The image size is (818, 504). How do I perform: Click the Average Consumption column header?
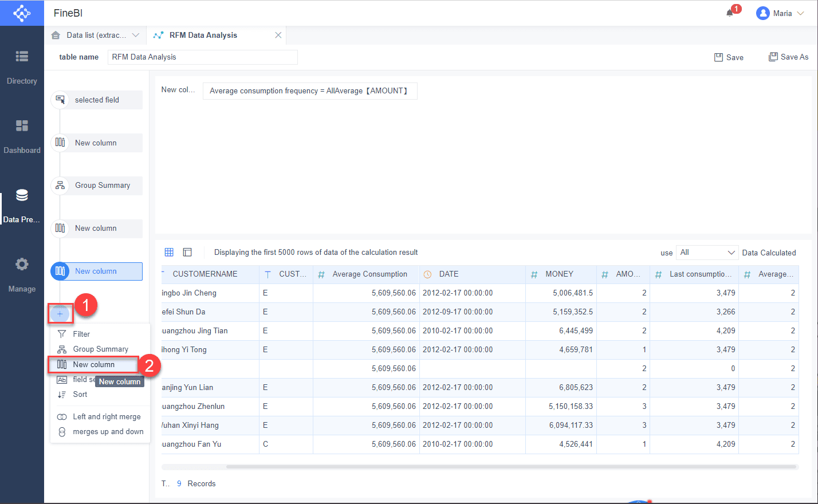pyautogui.click(x=367, y=274)
